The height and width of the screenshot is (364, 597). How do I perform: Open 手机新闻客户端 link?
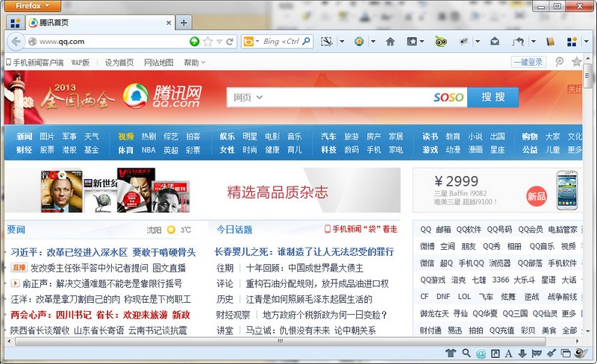34,63
